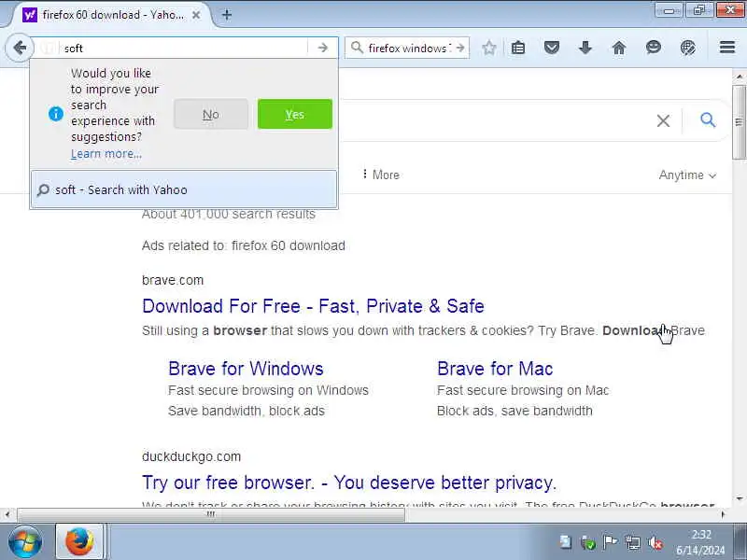The height and width of the screenshot is (560, 747).
Task: Click the muted volume tray icon
Action: 655,542
